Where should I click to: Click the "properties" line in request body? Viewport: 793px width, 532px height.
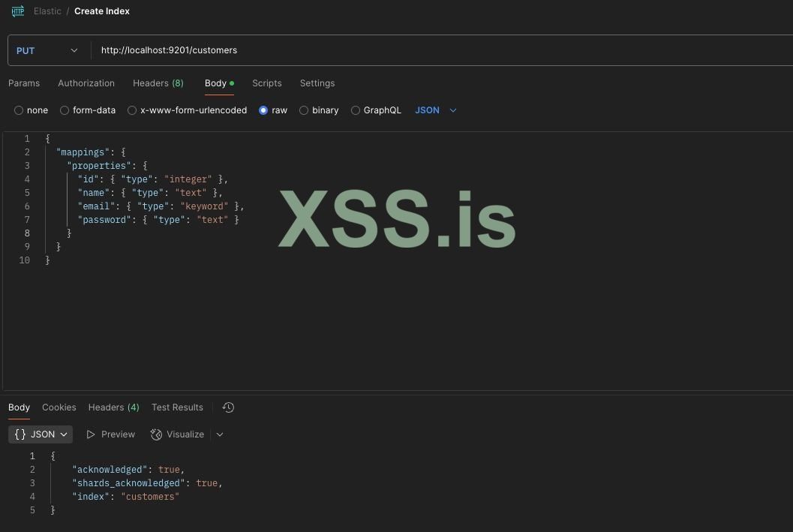107,165
